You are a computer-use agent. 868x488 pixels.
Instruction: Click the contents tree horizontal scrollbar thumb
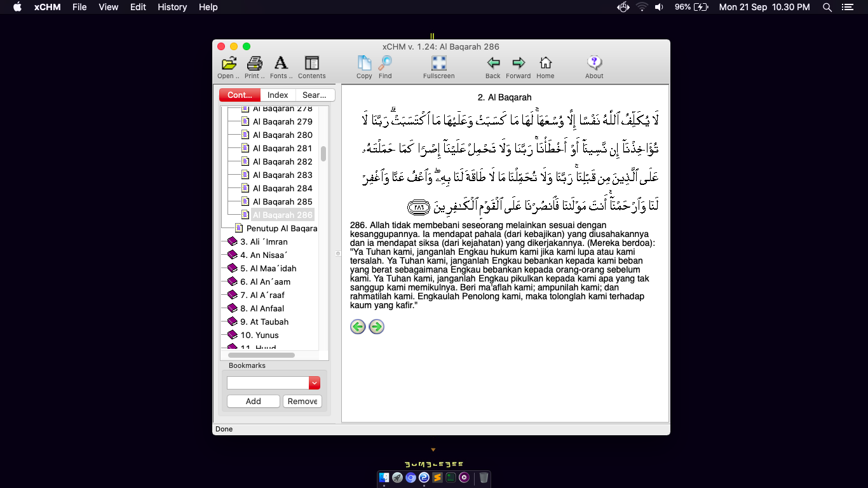pyautogui.click(x=261, y=355)
